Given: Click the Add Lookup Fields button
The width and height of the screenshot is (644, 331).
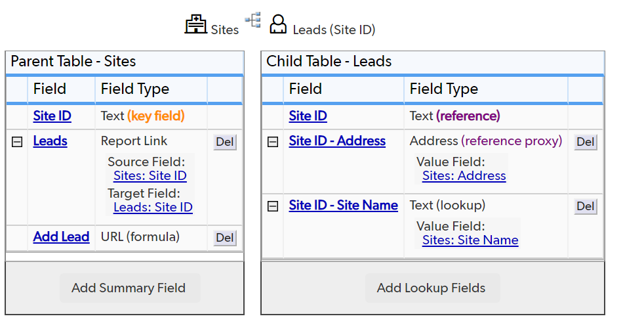Looking at the screenshot, I should click(432, 288).
